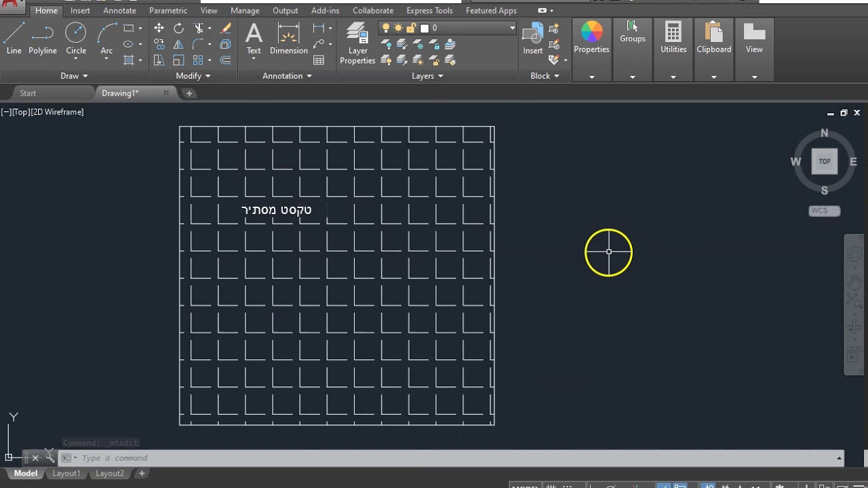Close the command line window

pos(35,458)
